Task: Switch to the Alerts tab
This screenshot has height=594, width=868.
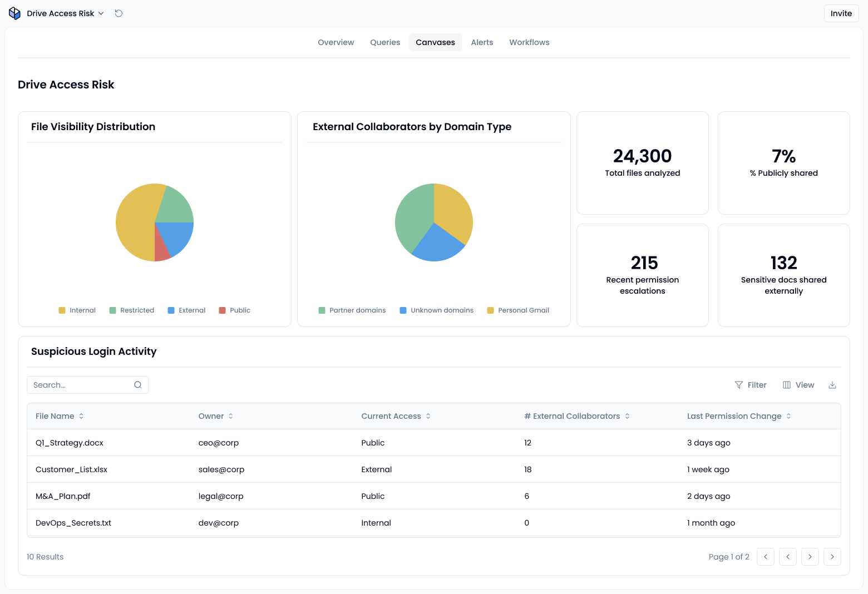Action: (x=482, y=42)
